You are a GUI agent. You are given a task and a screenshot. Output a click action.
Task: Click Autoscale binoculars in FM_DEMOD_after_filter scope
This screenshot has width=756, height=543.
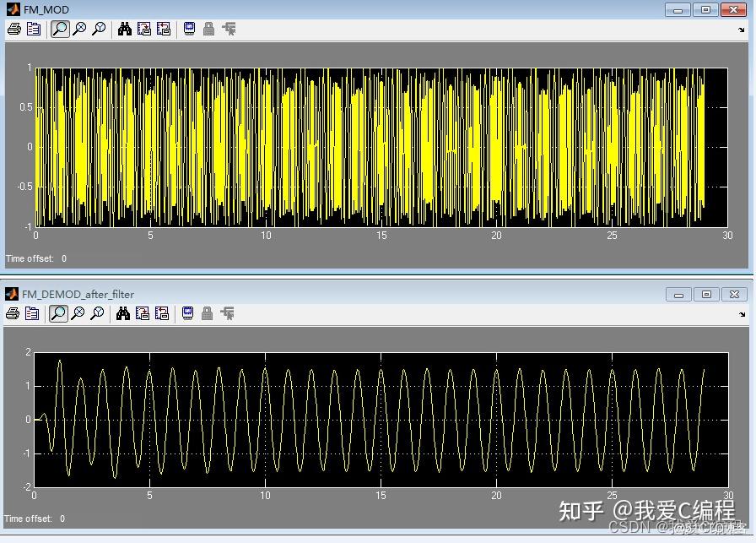[x=123, y=314]
